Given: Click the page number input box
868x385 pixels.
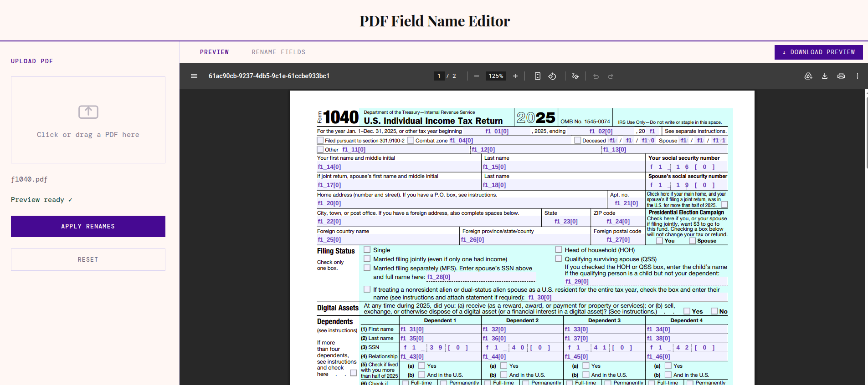Looking at the screenshot, I should point(439,76).
